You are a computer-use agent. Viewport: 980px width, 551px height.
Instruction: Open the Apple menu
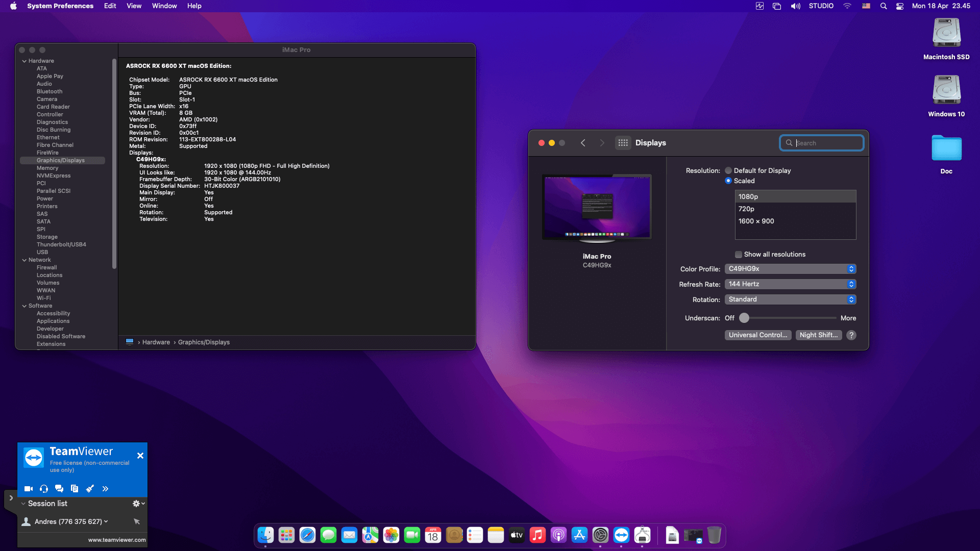pyautogui.click(x=13, y=6)
